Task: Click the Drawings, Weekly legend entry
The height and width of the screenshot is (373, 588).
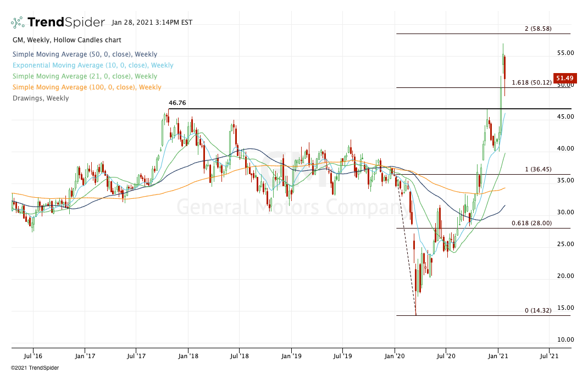Action: pos(41,98)
